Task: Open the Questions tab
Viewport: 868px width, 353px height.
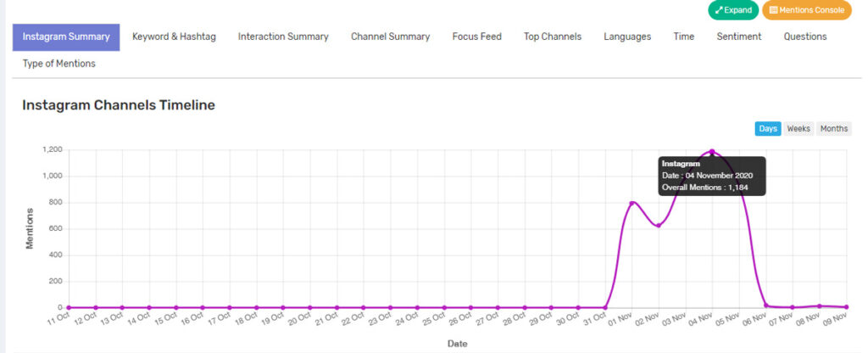Action: [805, 36]
